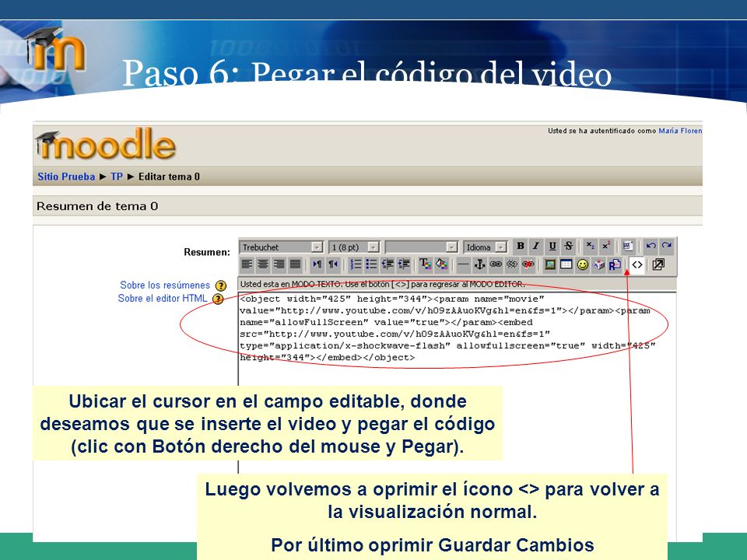Open the Sobre los resúmenes link
The height and width of the screenshot is (560, 747).
(165, 285)
